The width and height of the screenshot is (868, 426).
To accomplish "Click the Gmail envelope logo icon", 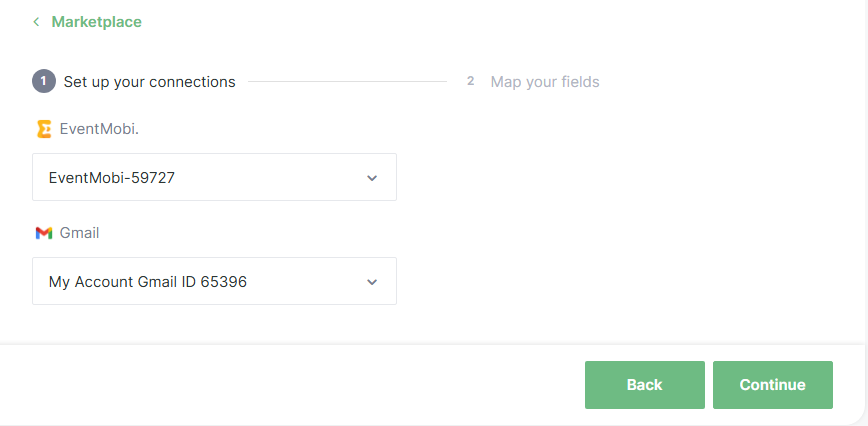I will click(x=44, y=233).
